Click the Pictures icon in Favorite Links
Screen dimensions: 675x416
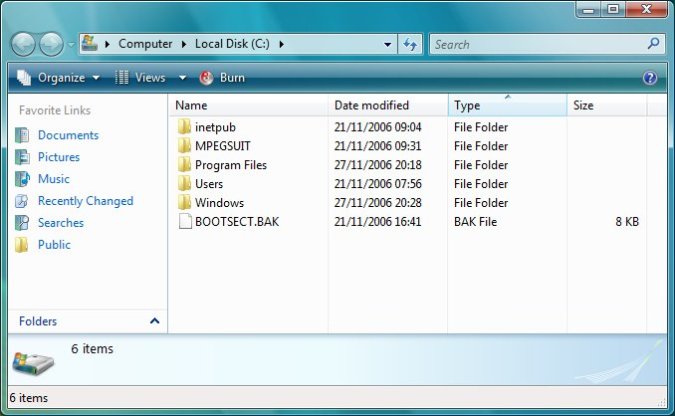pos(22,157)
